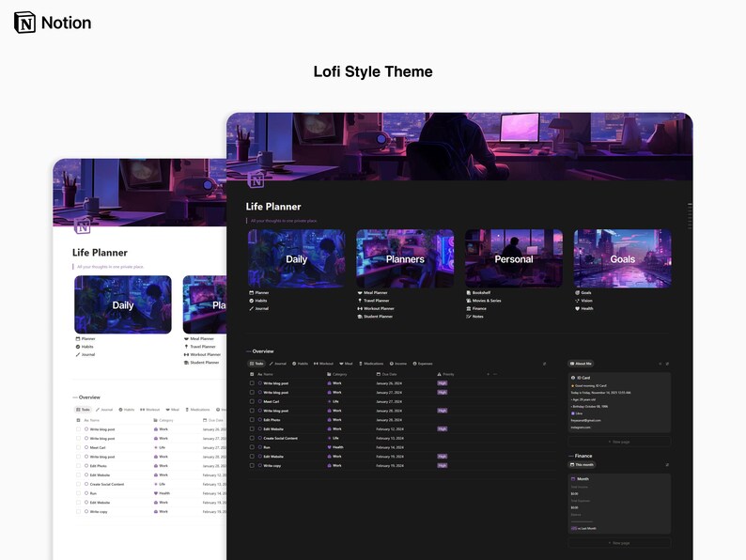This screenshot has height=560, width=746.
Task: Open Overview database as full page in dark window
Action: coord(544,364)
